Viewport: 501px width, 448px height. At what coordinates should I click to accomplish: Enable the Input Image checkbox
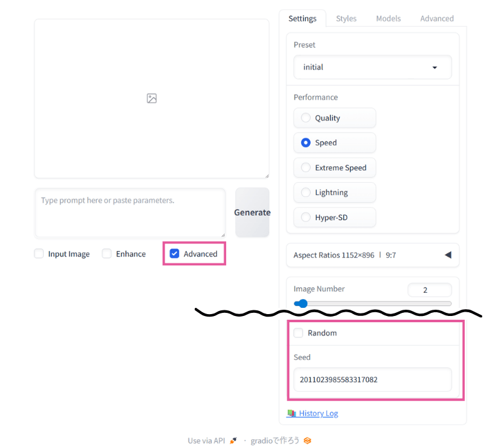coord(39,254)
